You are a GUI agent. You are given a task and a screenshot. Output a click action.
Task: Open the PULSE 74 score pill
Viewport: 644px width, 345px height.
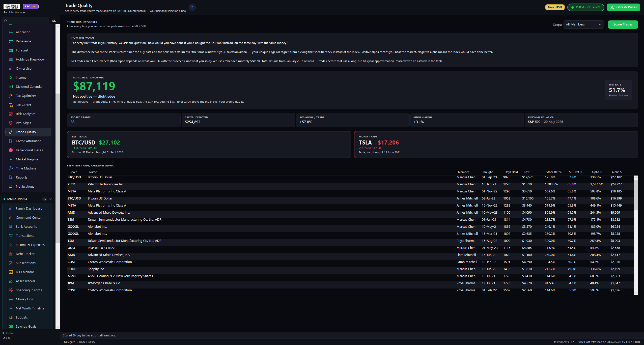[586, 7]
